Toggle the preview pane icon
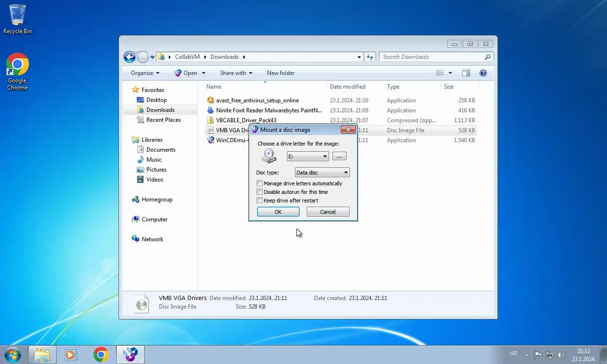 [x=466, y=73]
